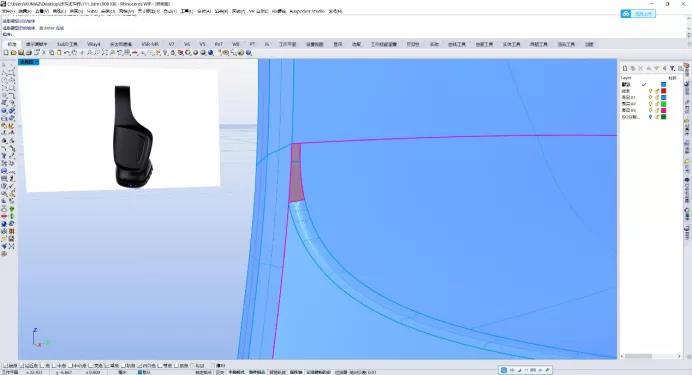Click the Shaded viewport sphere icon
Screen dimensions: 692x375
pos(195,52)
